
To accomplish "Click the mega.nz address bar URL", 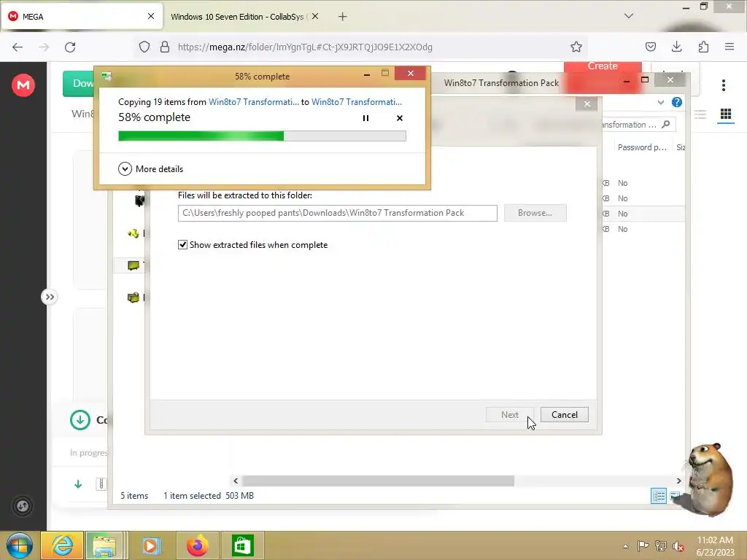I will pos(305,47).
